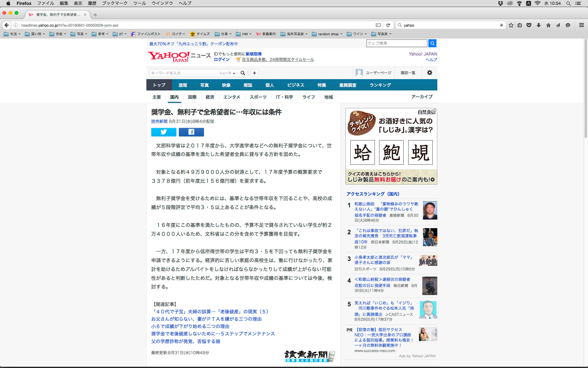Open the random shop bookmarks folder

(x=327, y=34)
